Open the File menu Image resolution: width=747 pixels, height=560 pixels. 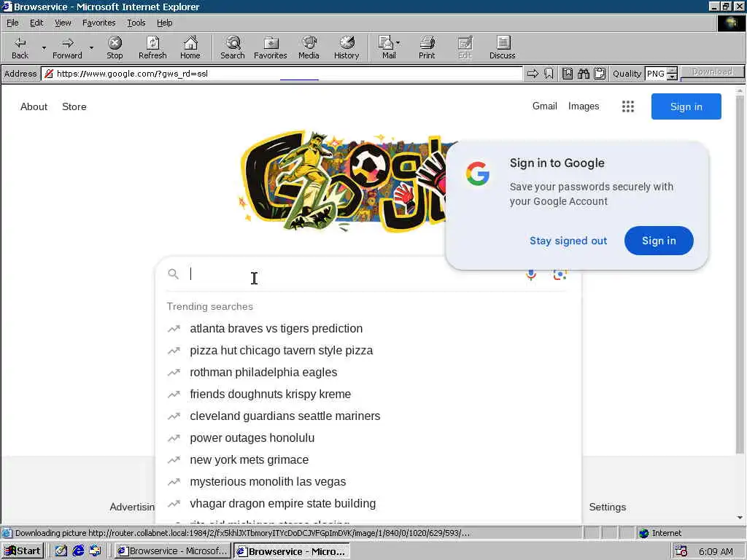[12, 23]
